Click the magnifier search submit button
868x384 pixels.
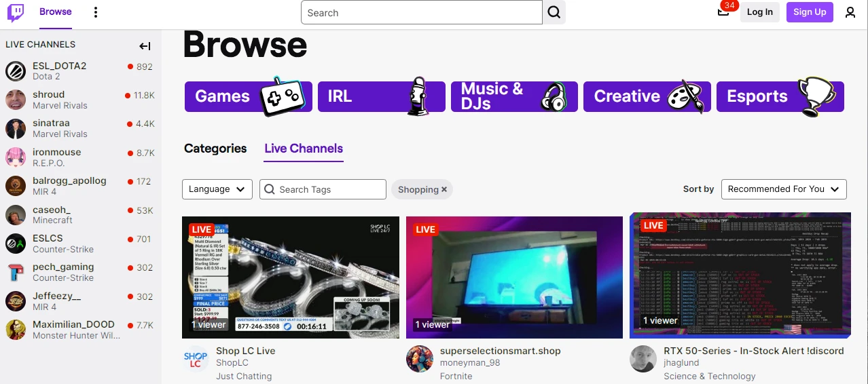tap(554, 12)
